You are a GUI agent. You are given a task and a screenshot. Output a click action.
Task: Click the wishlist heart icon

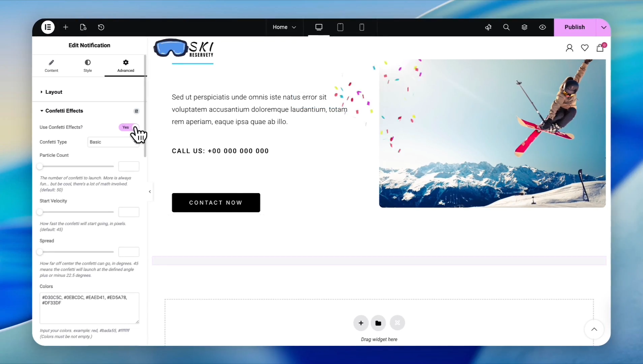click(x=585, y=48)
